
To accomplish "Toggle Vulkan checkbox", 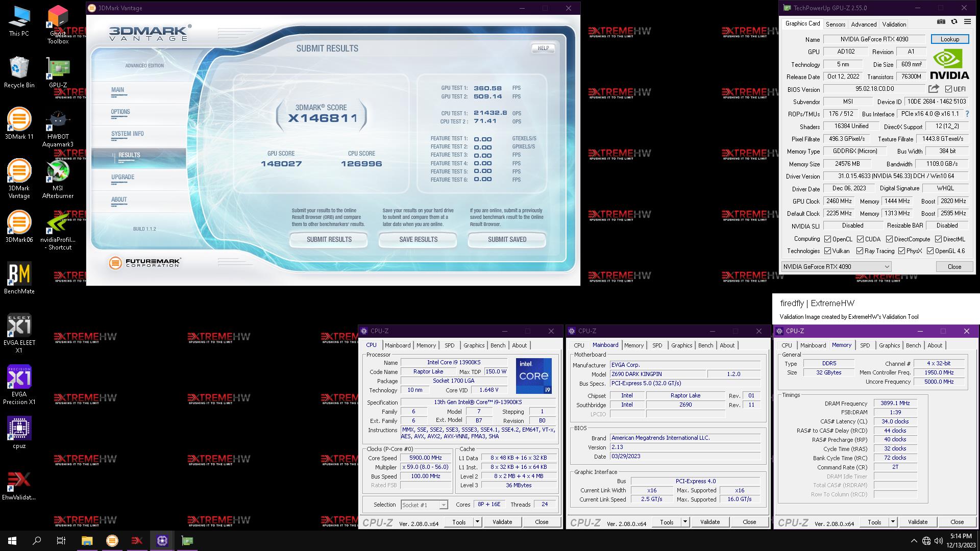I will point(827,251).
